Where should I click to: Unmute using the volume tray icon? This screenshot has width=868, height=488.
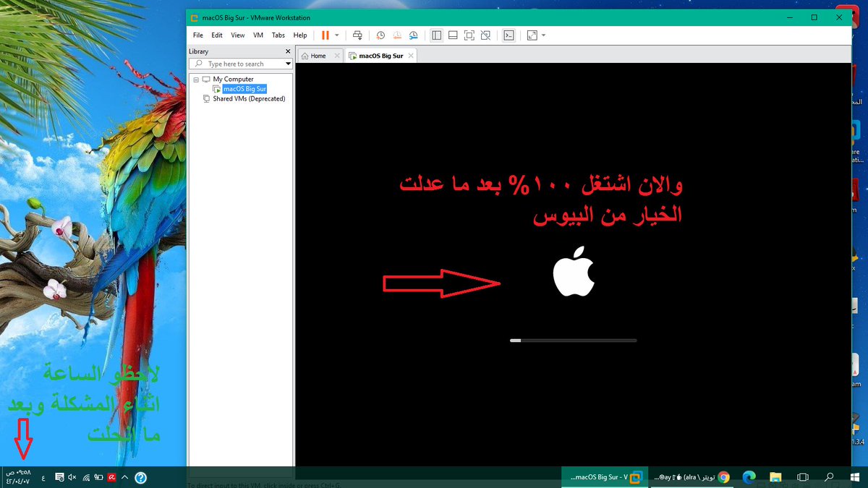(72, 477)
